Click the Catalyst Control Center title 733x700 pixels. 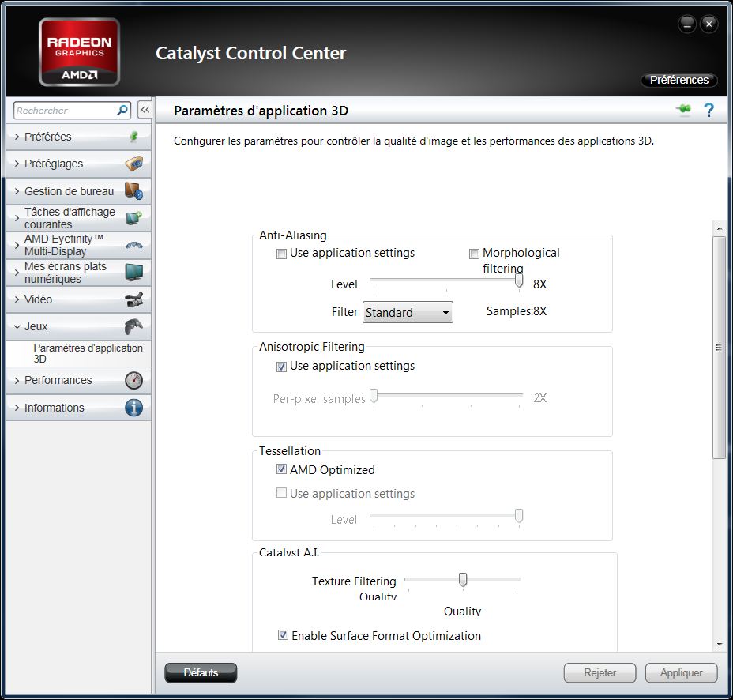(251, 53)
